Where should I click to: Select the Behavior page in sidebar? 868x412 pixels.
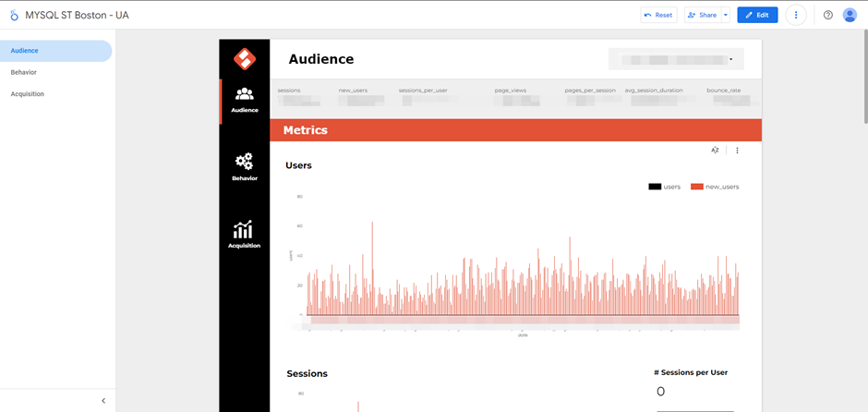(24, 72)
